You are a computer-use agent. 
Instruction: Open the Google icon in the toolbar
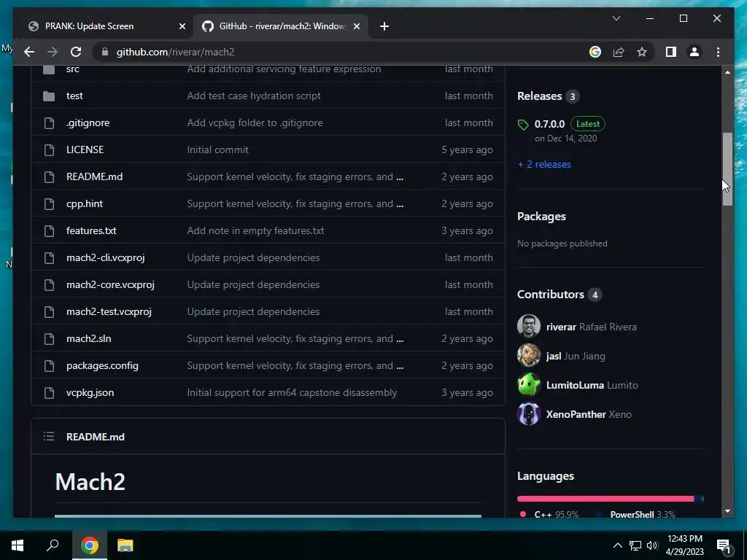pyautogui.click(x=595, y=52)
